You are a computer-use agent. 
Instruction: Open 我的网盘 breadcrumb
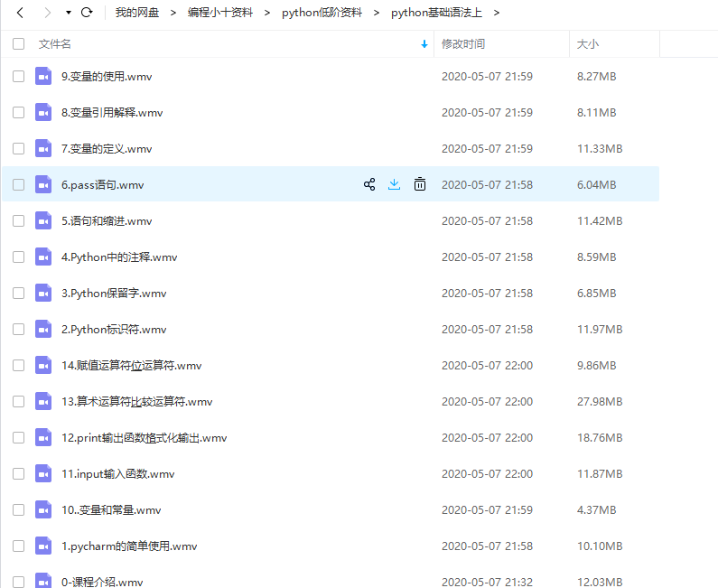pos(137,13)
